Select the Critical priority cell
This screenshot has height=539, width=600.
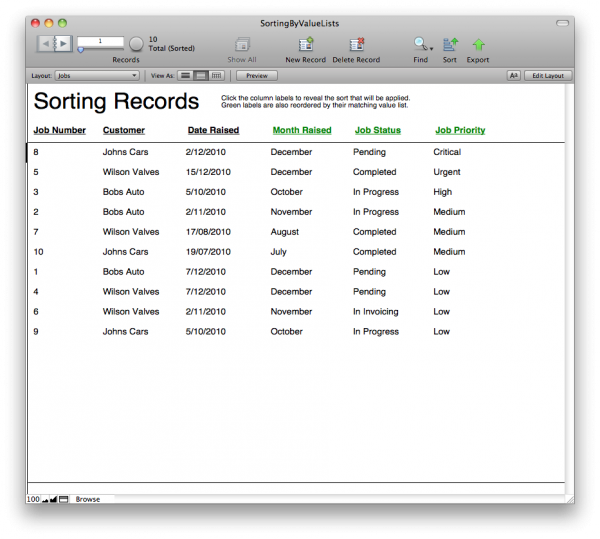coord(447,152)
